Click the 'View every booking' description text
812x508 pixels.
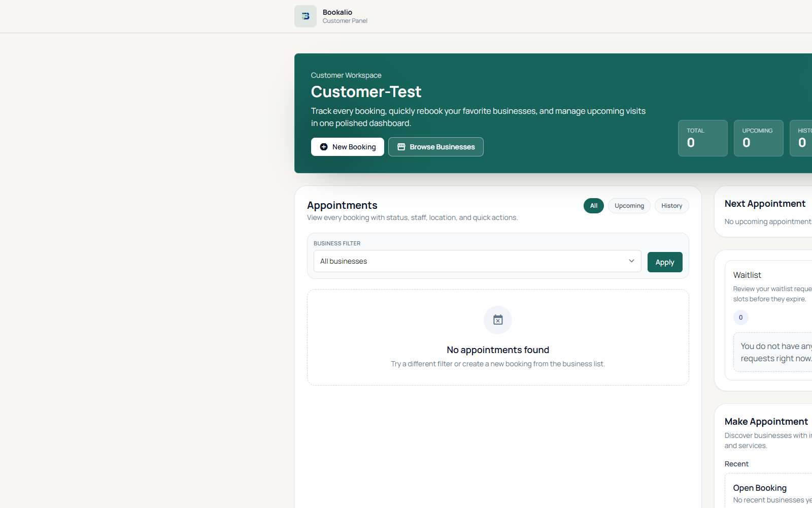click(x=412, y=217)
